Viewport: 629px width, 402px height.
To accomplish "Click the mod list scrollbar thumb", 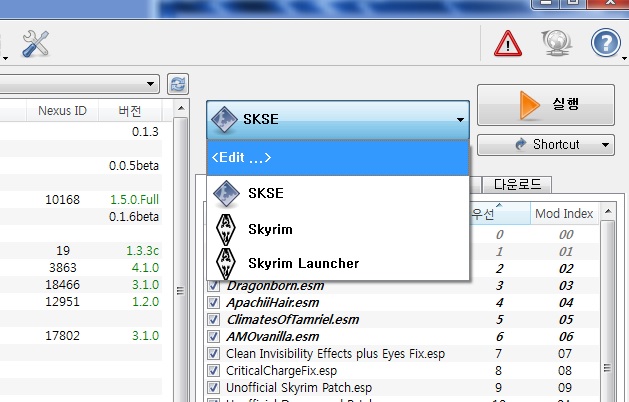I will click(x=181, y=291).
